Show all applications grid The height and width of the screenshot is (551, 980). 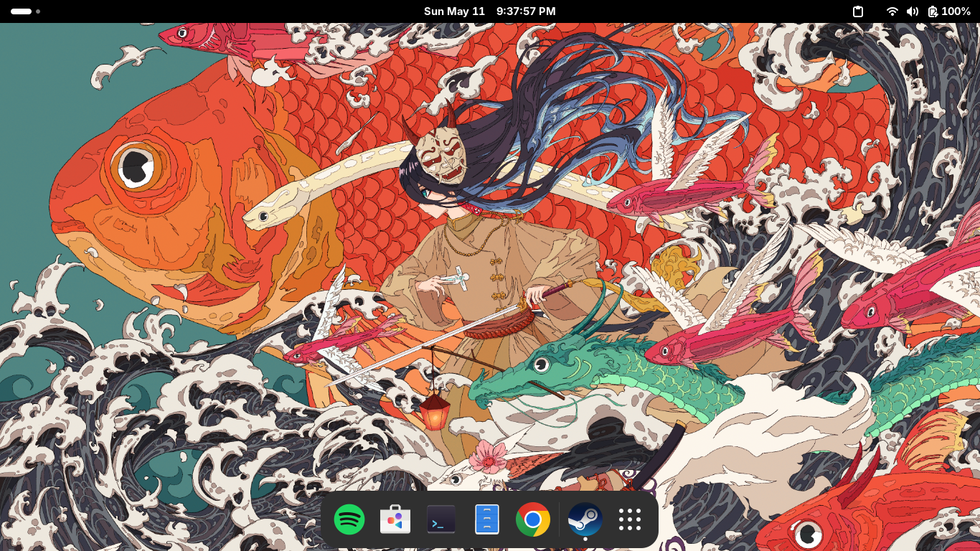(x=630, y=519)
